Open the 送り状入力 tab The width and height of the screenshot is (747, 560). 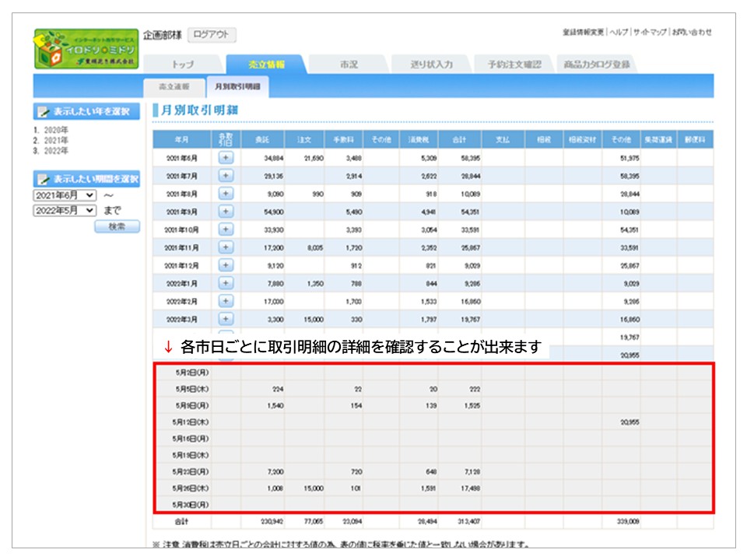431,65
